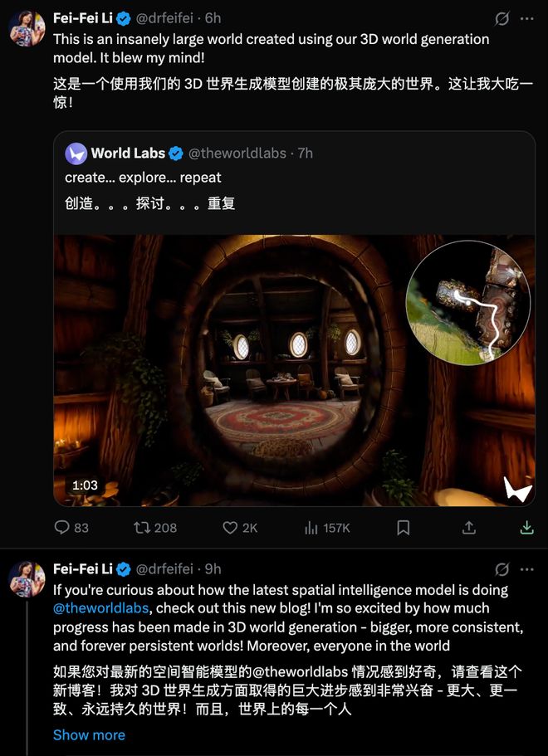
Task: Open the first post's 6h timestamp
Action: tap(213, 17)
